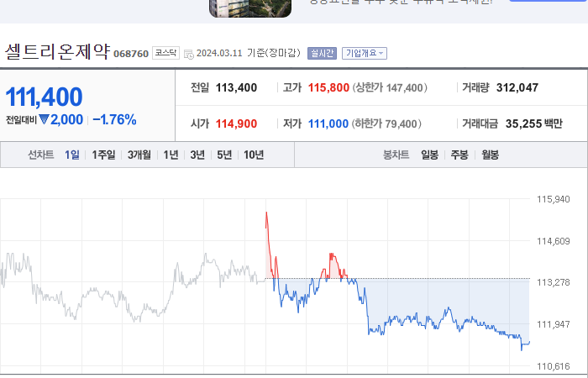Click the blue down-triangle price change icon
Viewport: 588px width, 378px height.
coord(44,119)
